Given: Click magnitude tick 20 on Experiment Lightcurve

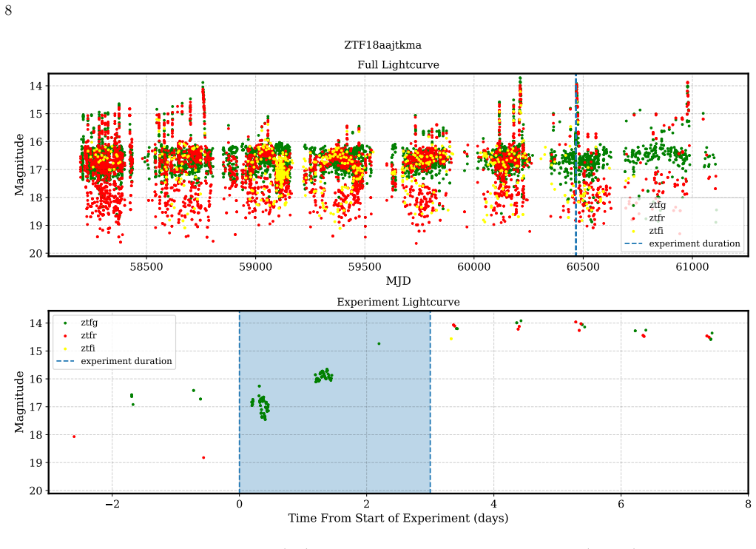Looking at the screenshot, I should 36,491.
